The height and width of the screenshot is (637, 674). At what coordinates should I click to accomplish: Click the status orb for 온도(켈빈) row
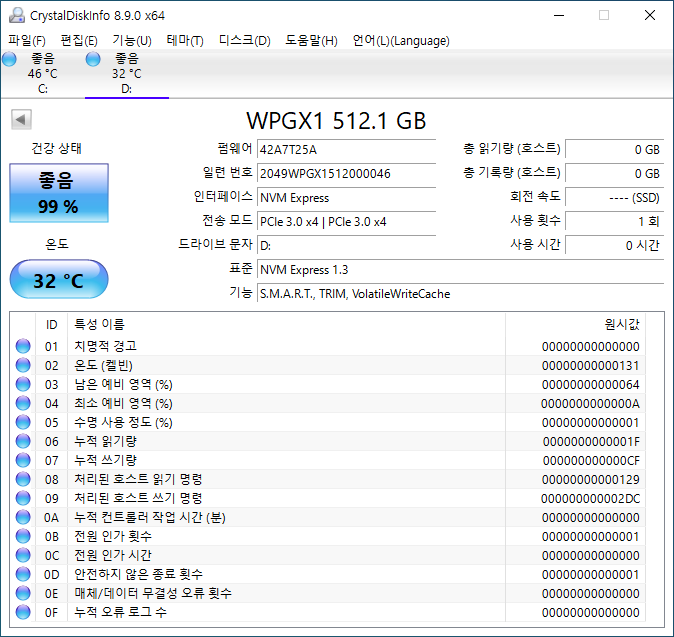(23, 365)
